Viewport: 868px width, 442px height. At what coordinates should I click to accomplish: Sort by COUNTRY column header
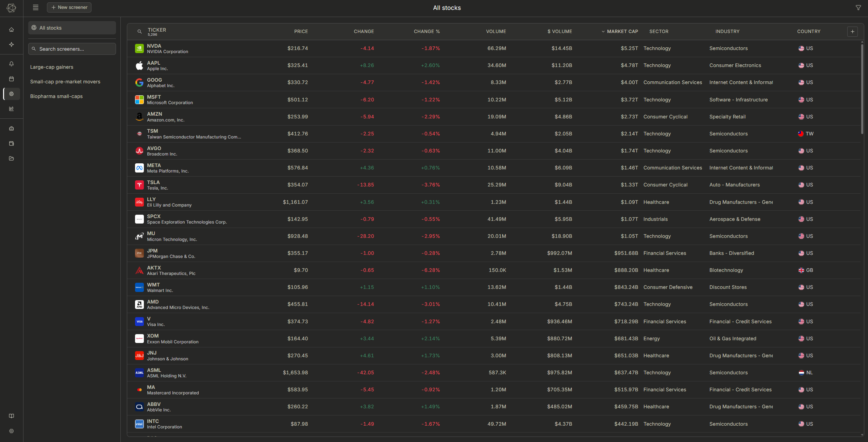tap(809, 32)
